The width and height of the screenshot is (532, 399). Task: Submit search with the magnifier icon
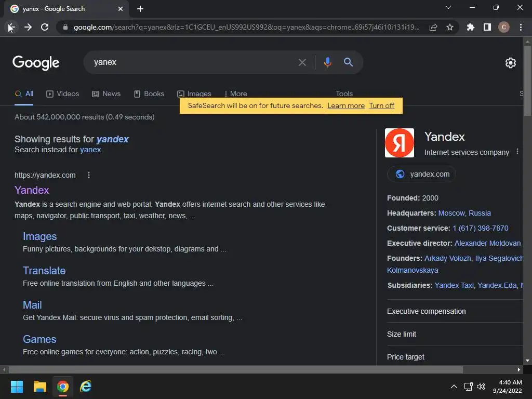click(x=348, y=62)
